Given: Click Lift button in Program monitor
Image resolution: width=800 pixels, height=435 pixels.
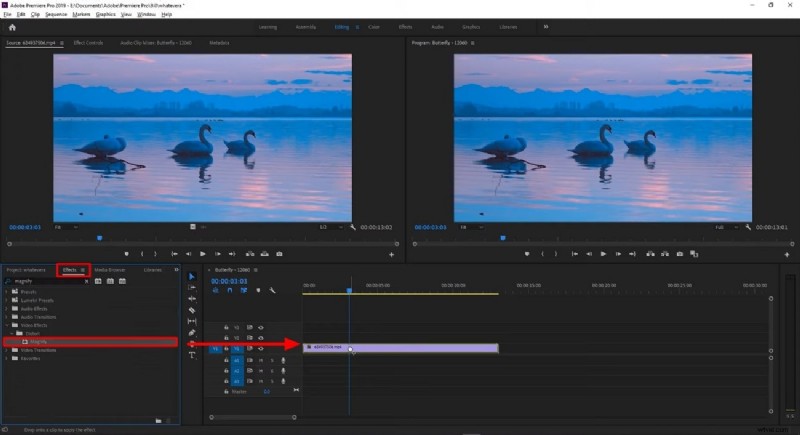Looking at the screenshot, I should [651, 254].
